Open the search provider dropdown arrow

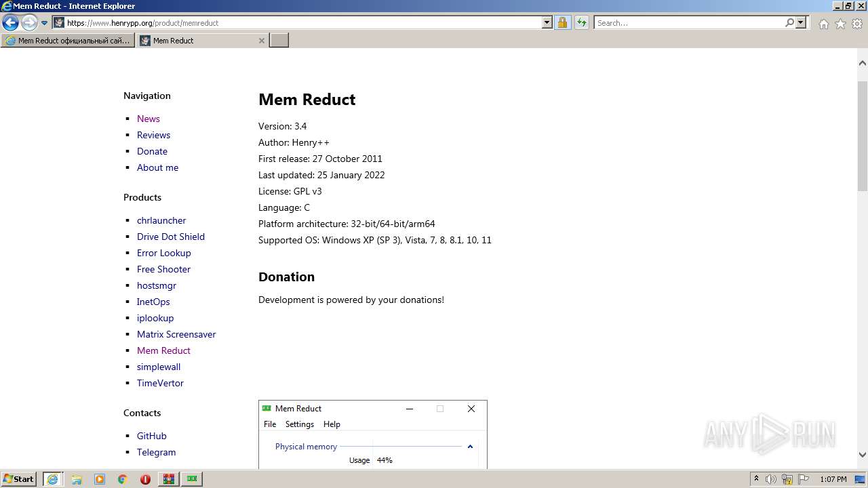(x=801, y=23)
